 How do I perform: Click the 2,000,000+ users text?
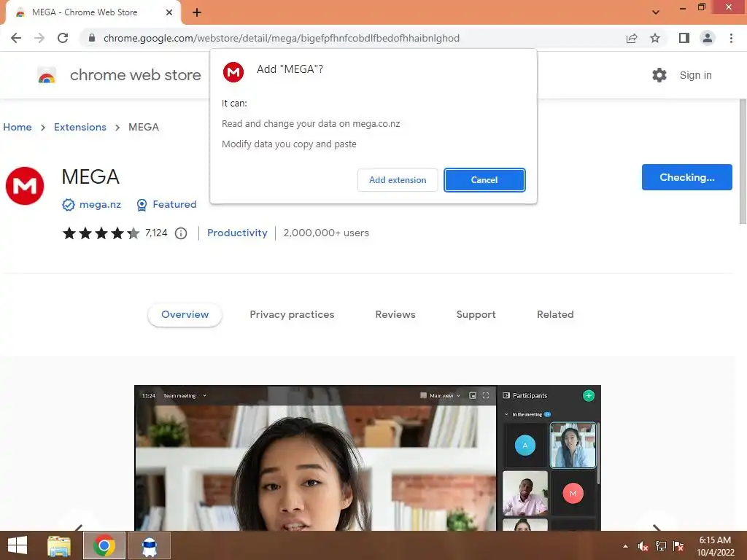[x=326, y=233]
